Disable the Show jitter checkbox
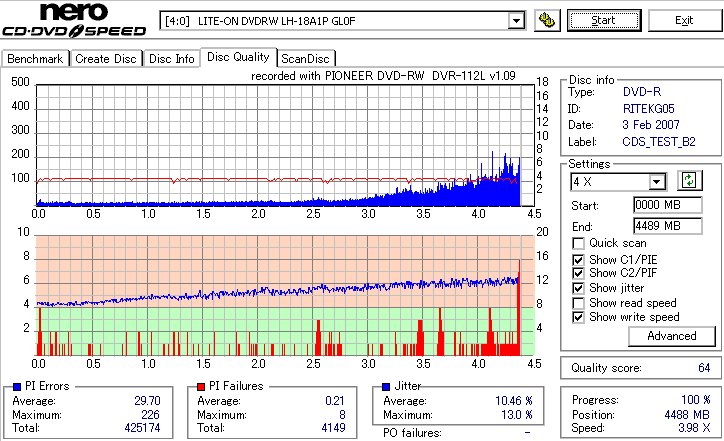The image size is (724, 441). [x=578, y=288]
